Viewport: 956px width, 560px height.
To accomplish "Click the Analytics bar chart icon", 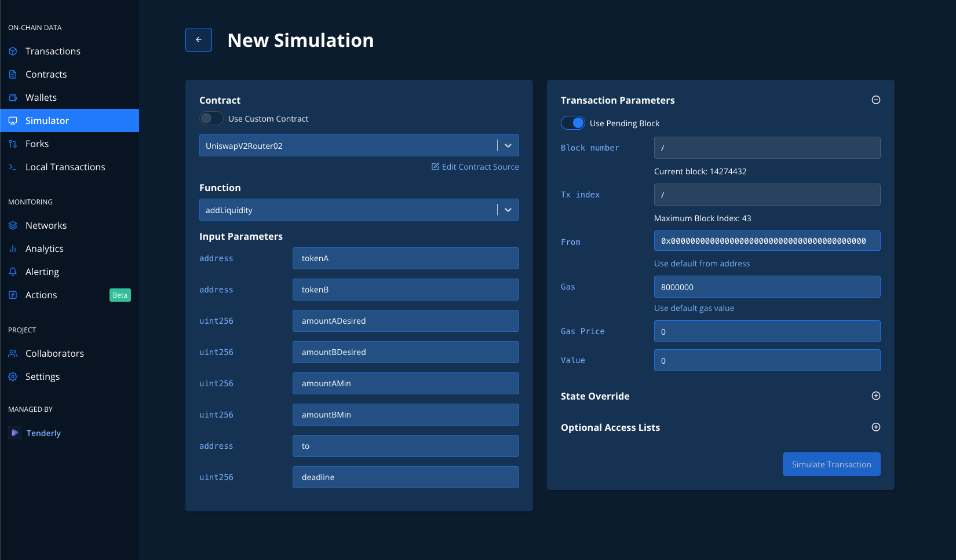I will (x=13, y=248).
